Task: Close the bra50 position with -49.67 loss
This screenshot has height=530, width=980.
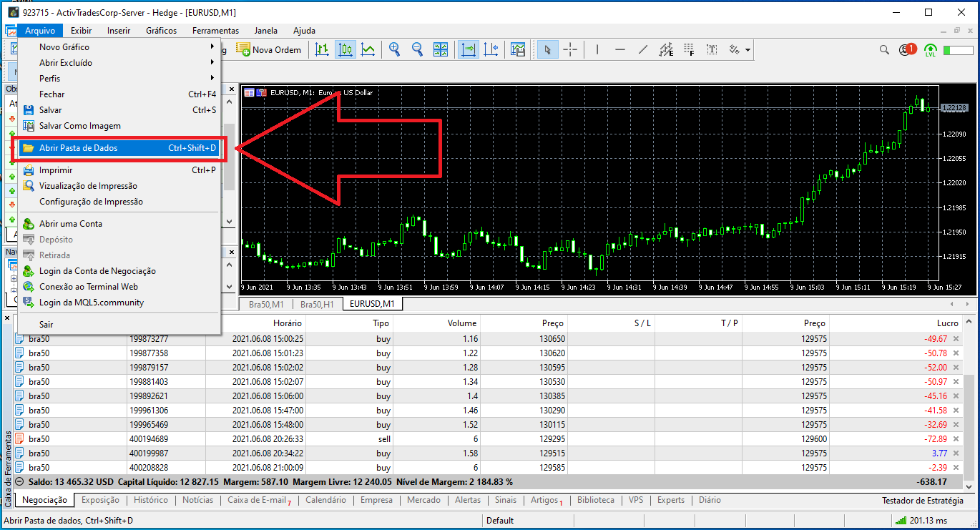Action: [956, 339]
